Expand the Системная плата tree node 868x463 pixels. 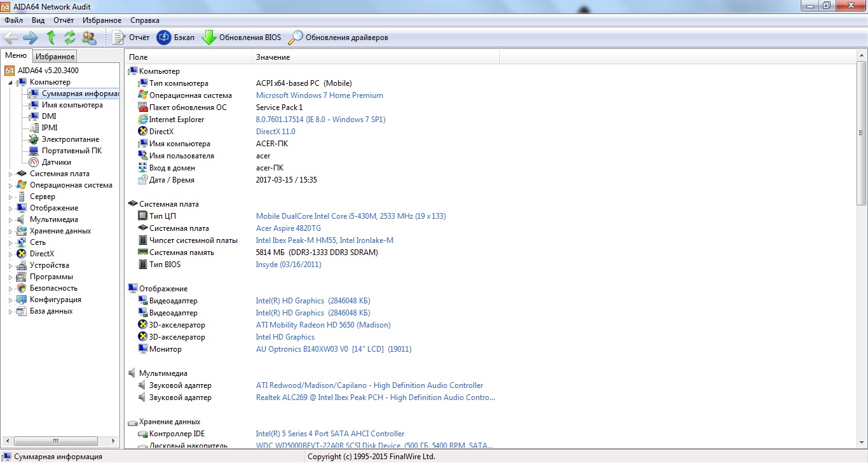coord(10,174)
